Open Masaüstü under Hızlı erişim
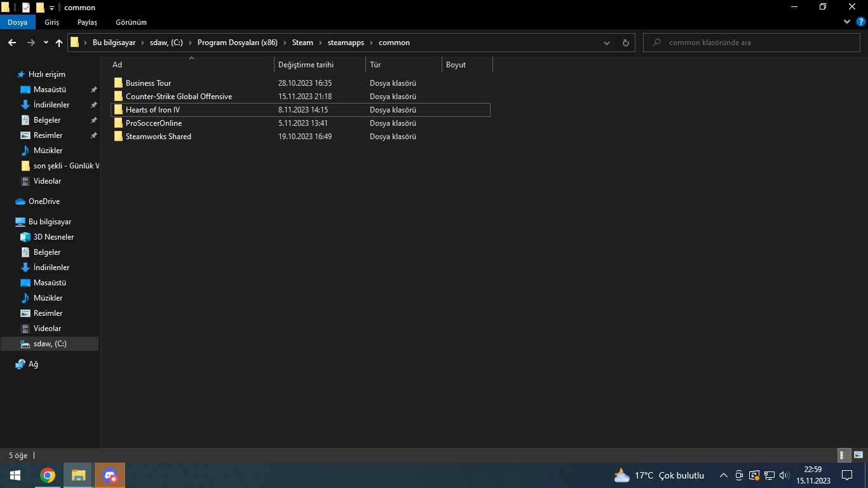868x488 pixels. (50, 90)
